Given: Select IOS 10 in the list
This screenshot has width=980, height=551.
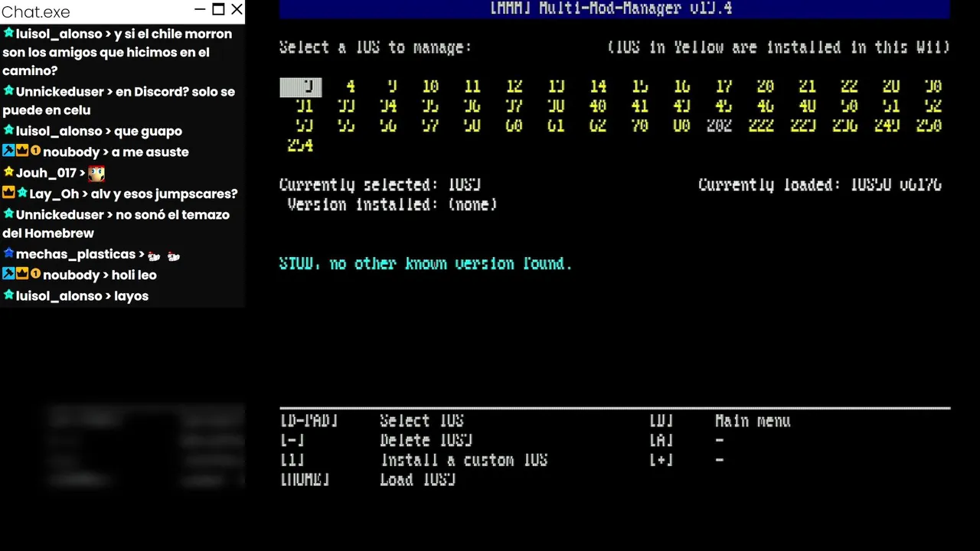Looking at the screenshot, I should [430, 86].
